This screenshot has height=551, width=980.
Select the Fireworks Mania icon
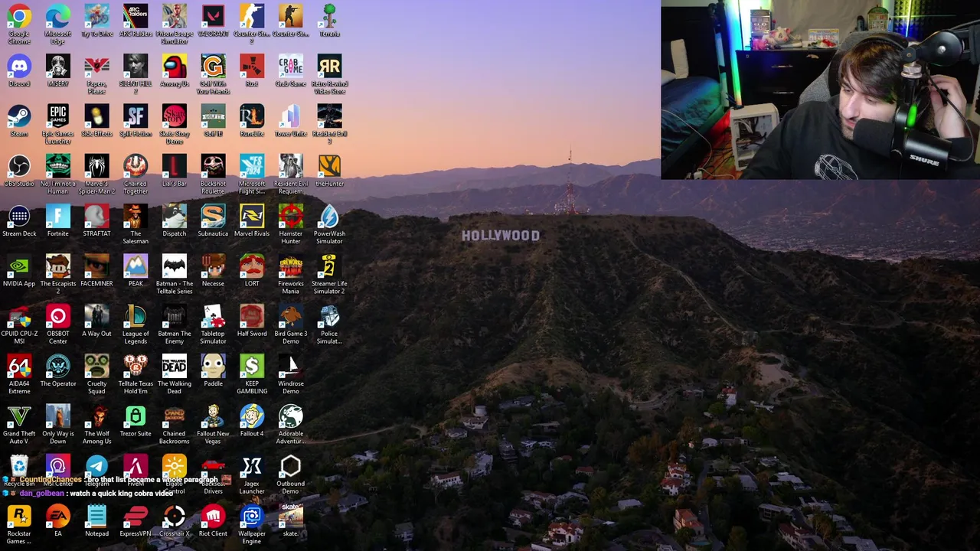click(291, 266)
